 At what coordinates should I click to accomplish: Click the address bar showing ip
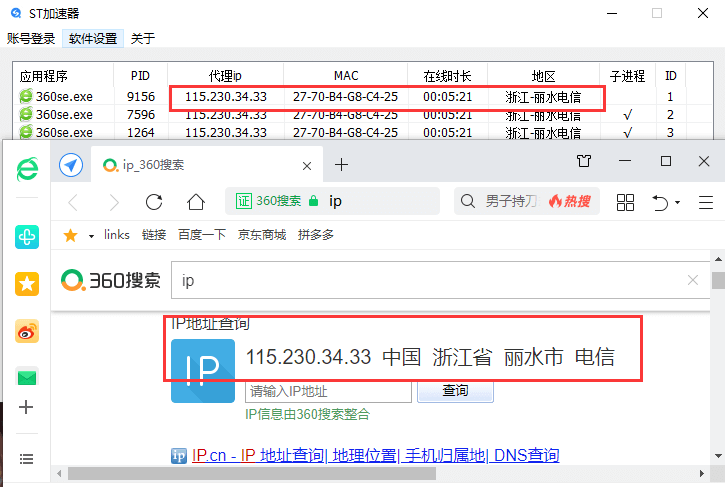pos(332,201)
